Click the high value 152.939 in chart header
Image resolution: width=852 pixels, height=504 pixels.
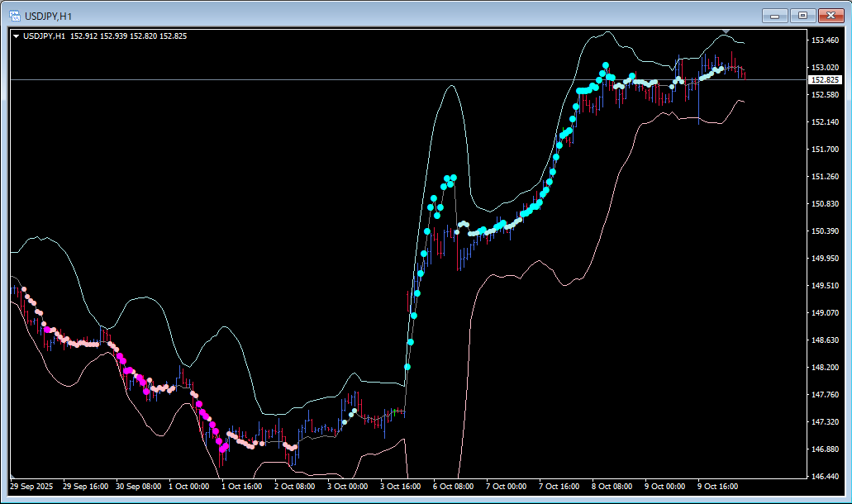pos(113,36)
